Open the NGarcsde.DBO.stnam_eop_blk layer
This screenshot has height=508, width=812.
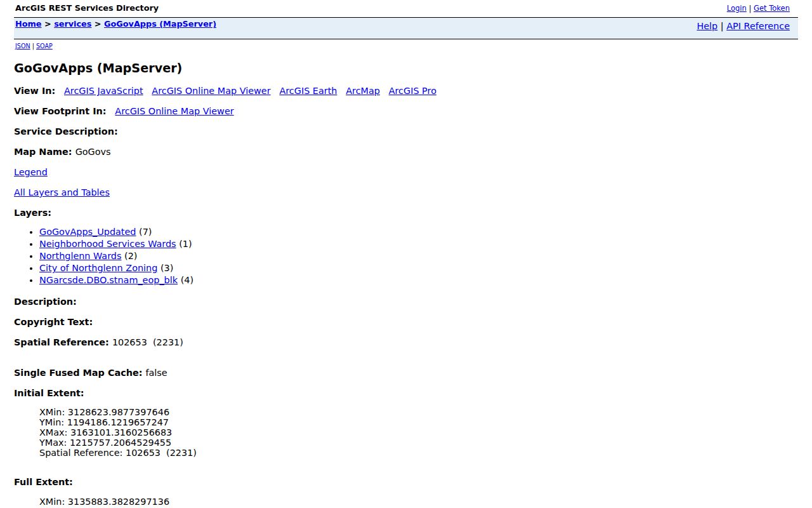pos(108,280)
